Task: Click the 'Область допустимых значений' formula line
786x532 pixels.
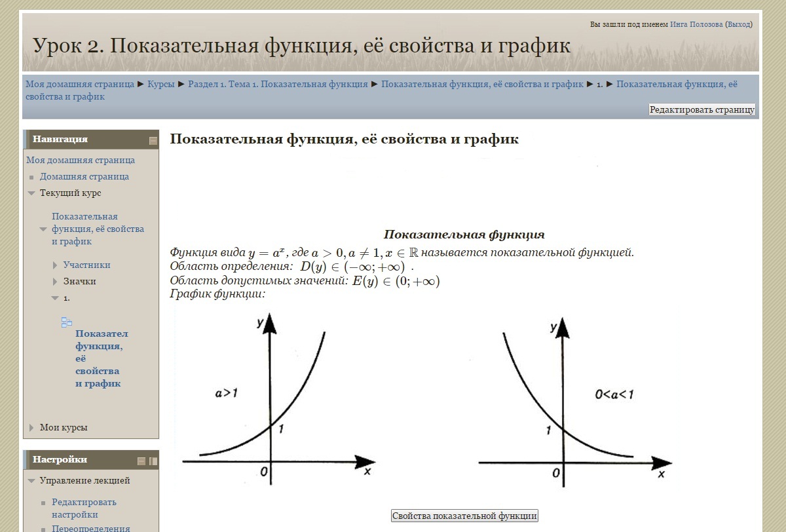Action: (x=305, y=281)
